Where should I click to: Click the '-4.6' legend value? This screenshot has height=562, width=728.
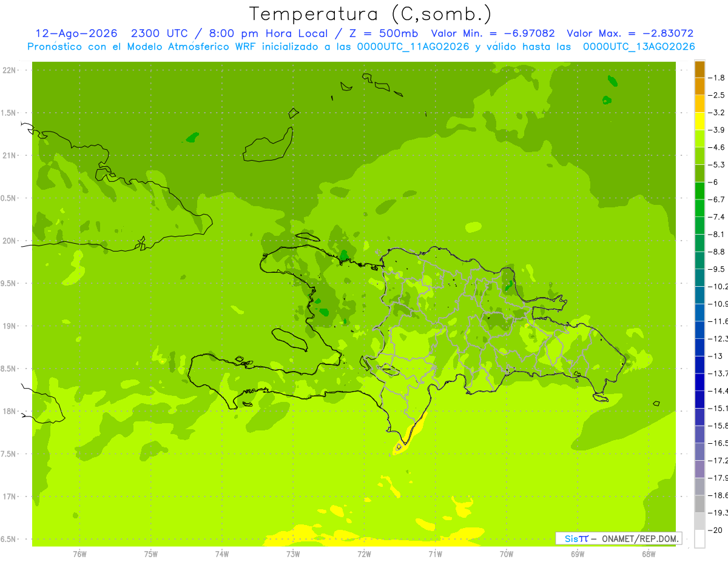coord(718,147)
